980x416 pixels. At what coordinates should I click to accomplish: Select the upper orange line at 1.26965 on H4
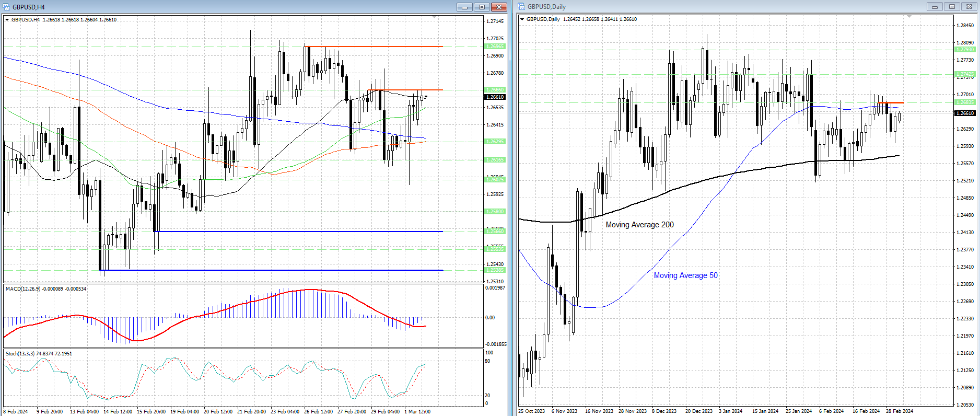pos(374,47)
